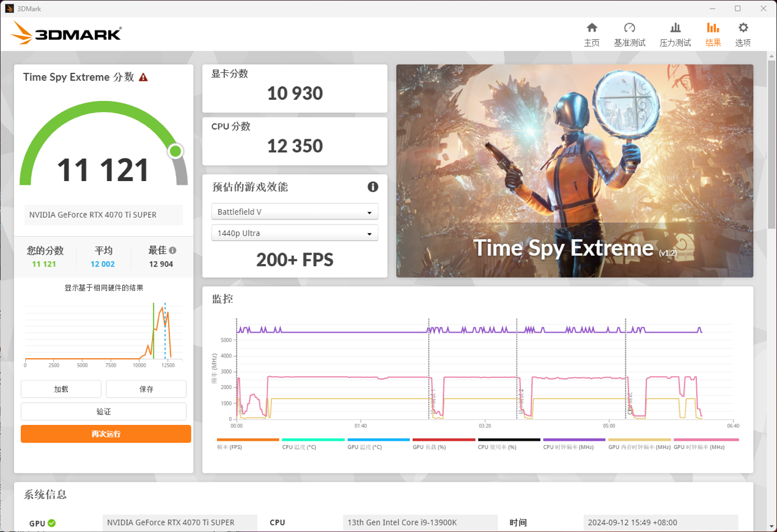
Task: Click the orange 再次运行 run again button
Action: pos(106,434)
